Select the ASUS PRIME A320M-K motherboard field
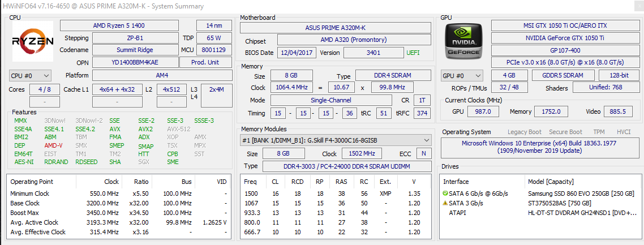Screen dimensions: 644x245 335,28
